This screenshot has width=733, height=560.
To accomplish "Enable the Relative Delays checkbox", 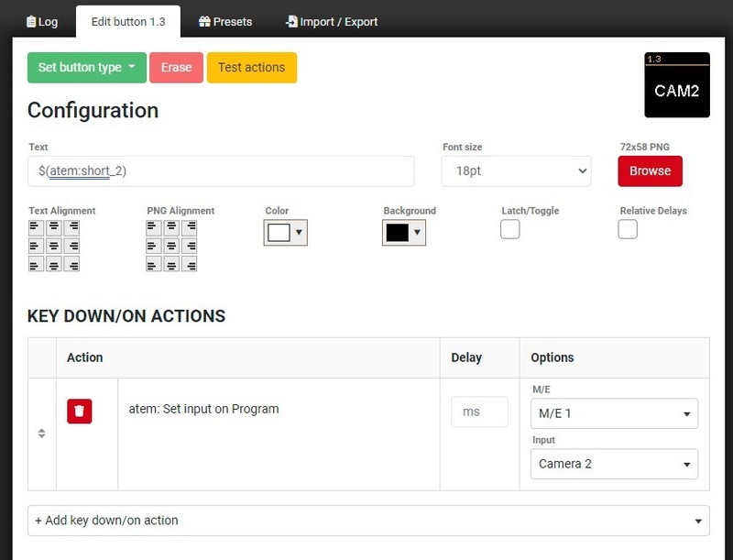I will (x=628, y=229).
